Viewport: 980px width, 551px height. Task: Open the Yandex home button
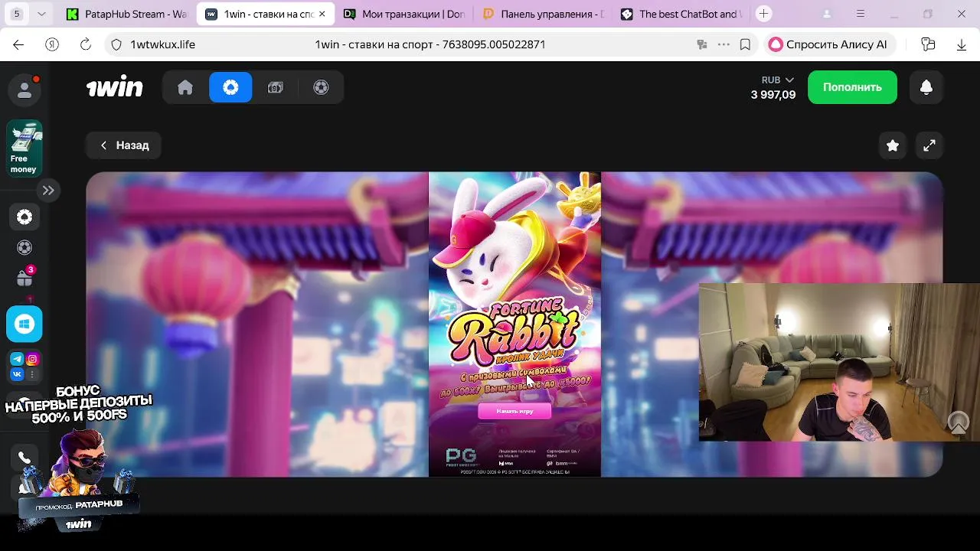pyautogui.click(x=52, y=44)
